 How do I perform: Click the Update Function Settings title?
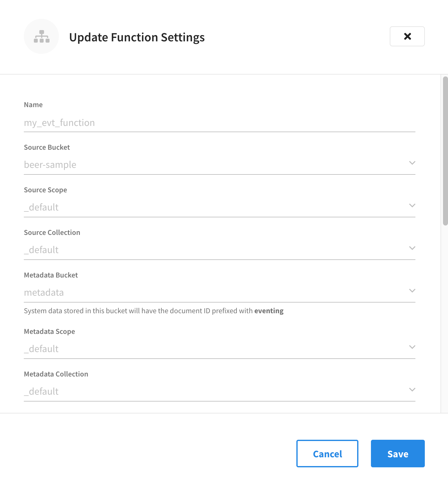point(137,37)
